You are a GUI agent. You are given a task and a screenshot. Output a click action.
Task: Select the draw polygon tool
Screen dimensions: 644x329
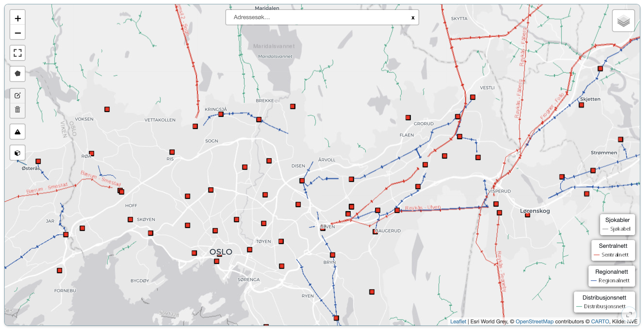tap(18, 74)
